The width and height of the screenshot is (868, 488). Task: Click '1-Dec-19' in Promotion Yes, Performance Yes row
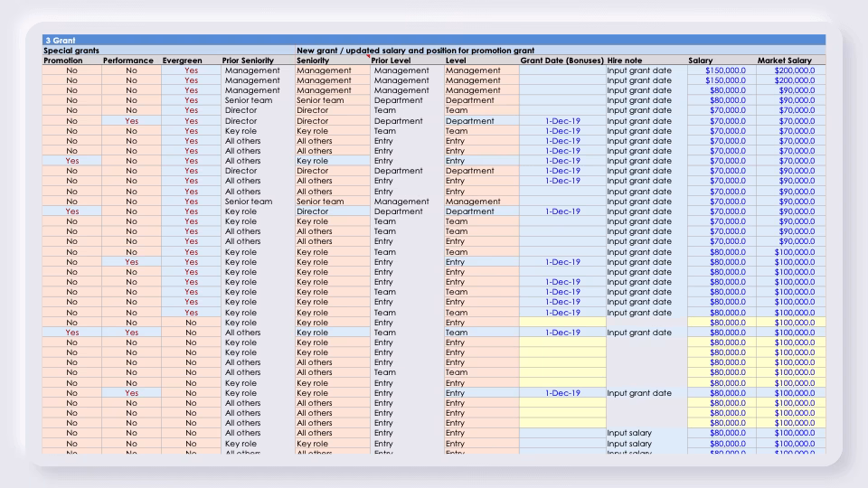coord(562,333)
